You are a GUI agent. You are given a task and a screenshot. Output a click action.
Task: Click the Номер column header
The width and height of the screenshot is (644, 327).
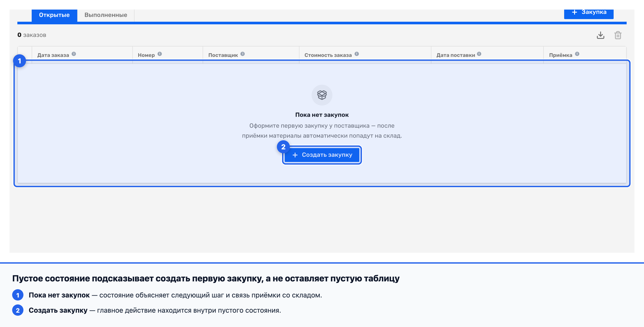pyautogui.click(x=146, y=55)
